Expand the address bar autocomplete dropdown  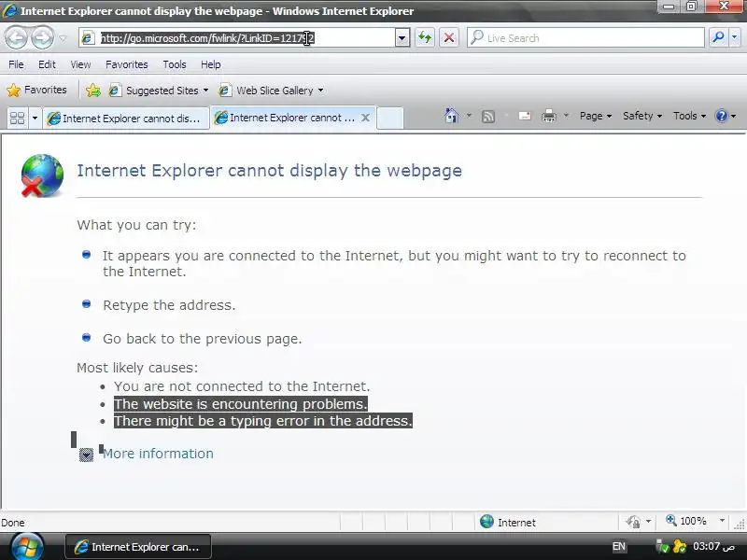(402, 37)
